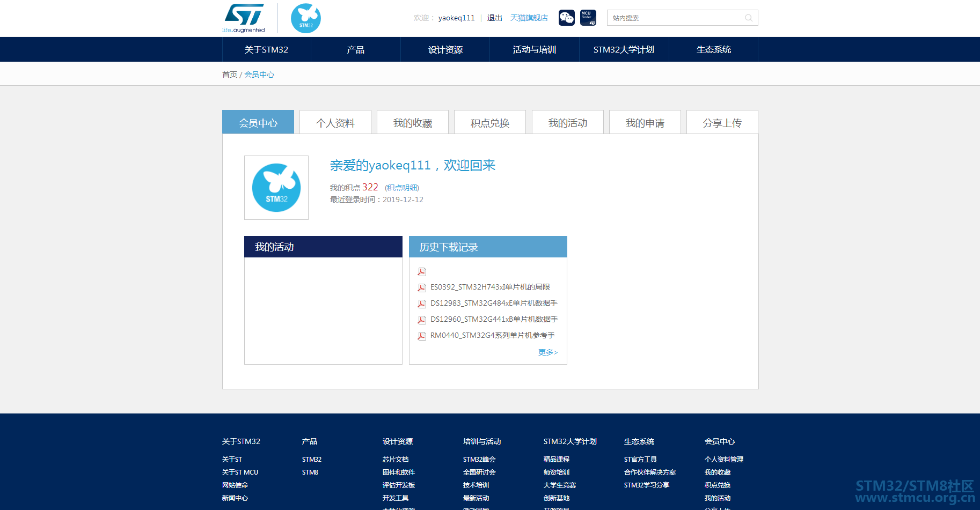Open the STM32学习分享 footer link

point(647,485)
